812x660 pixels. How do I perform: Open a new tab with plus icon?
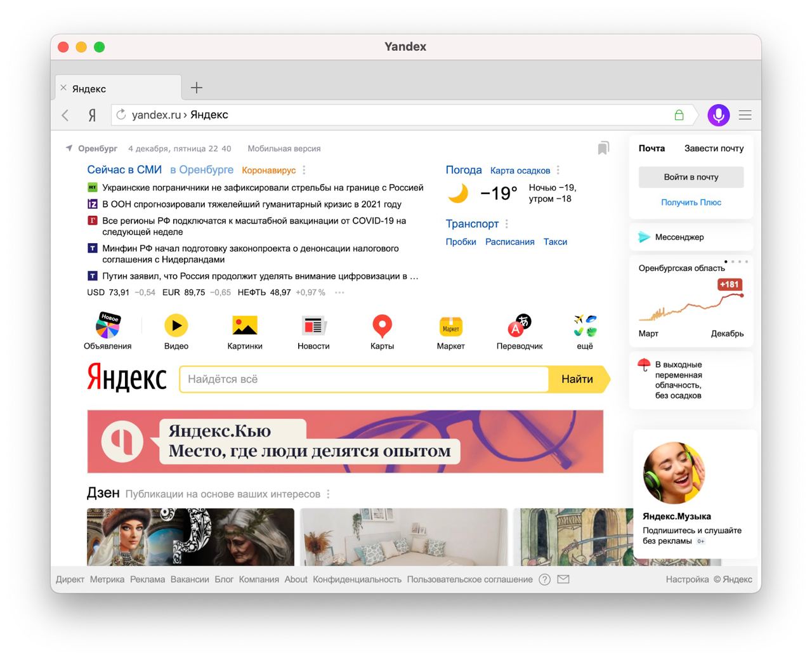[x=197, y=88]
